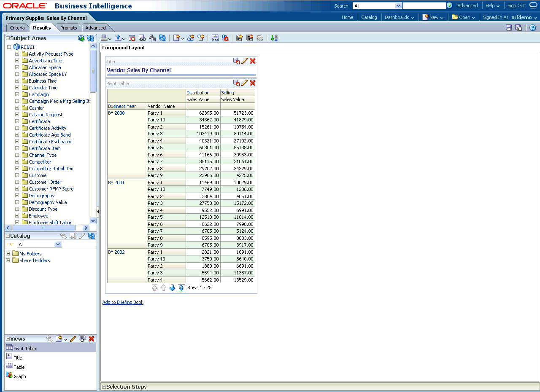
Task: Click the next rows down arrow
Action: coord(172,288)
